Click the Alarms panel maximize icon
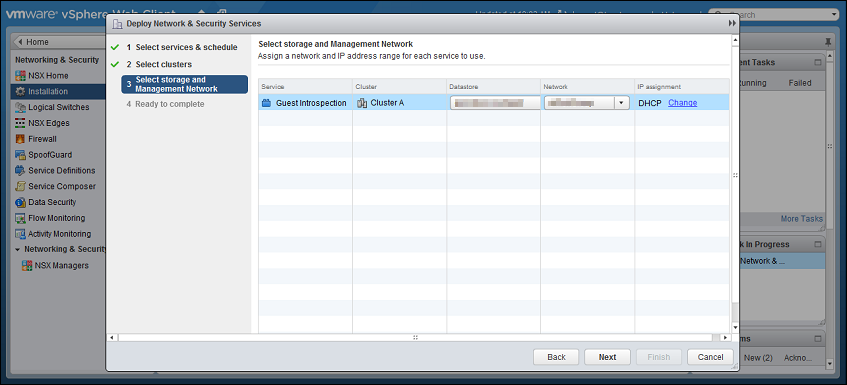The image size is (847, 385). point(817,339)
